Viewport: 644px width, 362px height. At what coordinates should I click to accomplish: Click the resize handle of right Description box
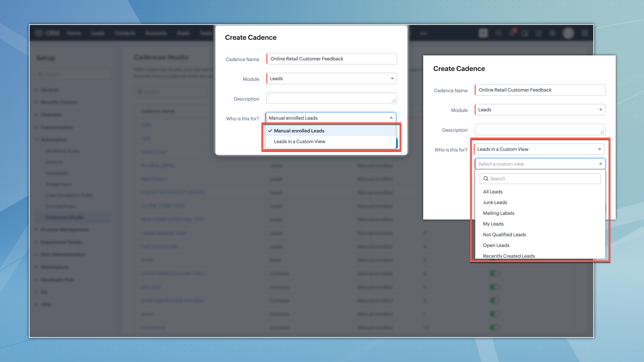pyautogui.click(x=602, y=132)
